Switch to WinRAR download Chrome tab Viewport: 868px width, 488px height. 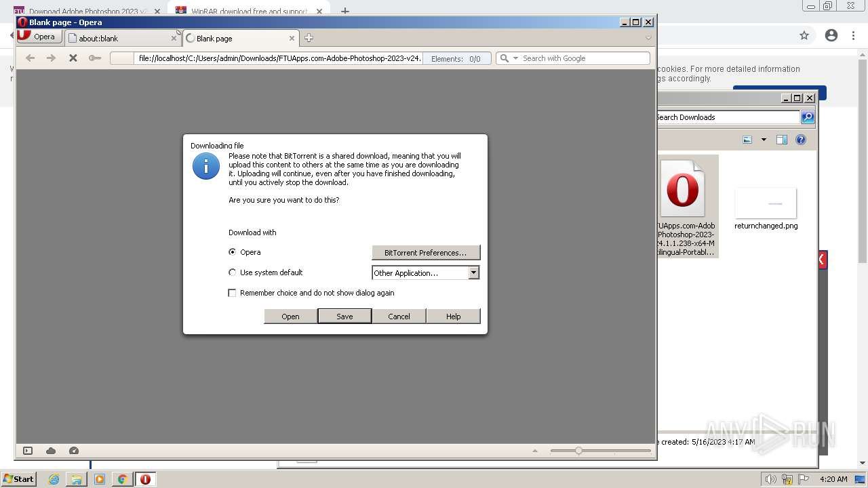(x=248, y=12)
